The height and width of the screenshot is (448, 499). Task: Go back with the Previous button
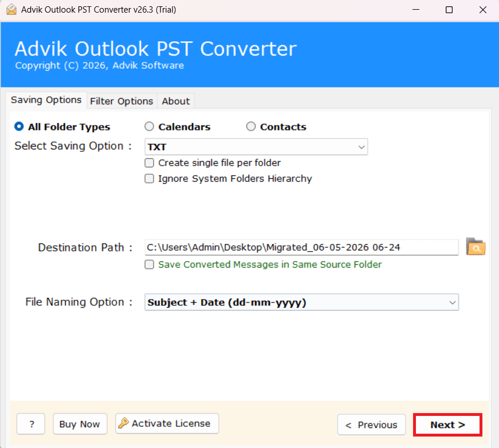click(371, 425)
